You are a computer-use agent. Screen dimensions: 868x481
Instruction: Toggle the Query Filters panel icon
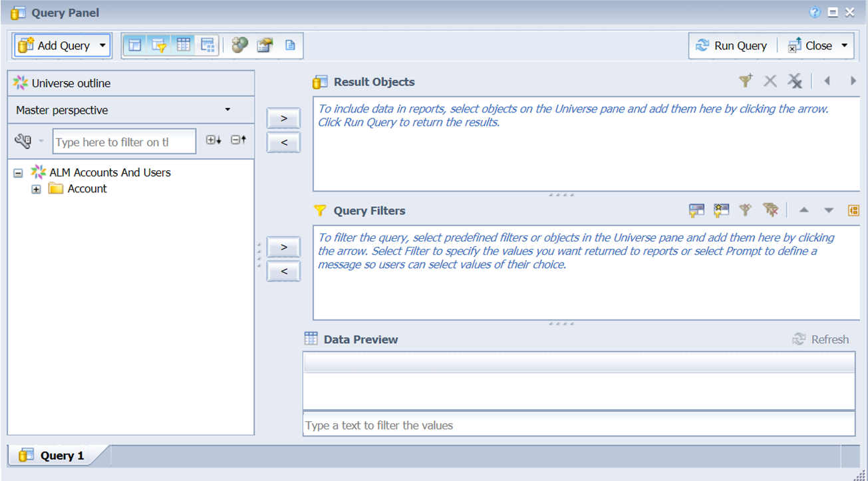pyautogui.click(x=159, y=45)
